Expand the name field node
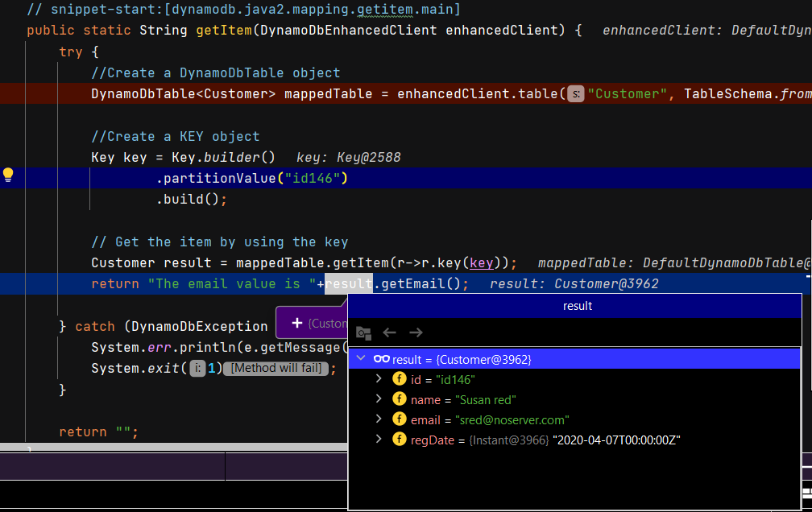Screen dimensions: 812x512 click(x=379, y=398)
